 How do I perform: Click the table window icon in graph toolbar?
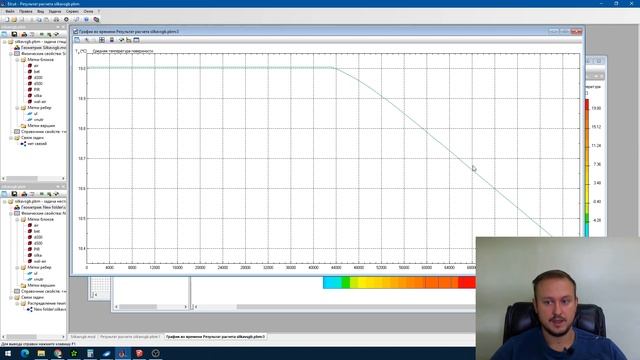point(136,40)
